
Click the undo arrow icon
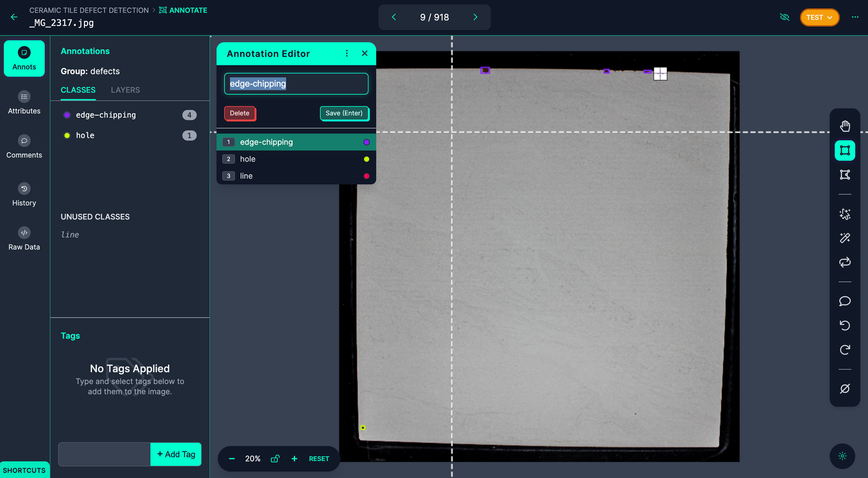(x=845, y=325)
